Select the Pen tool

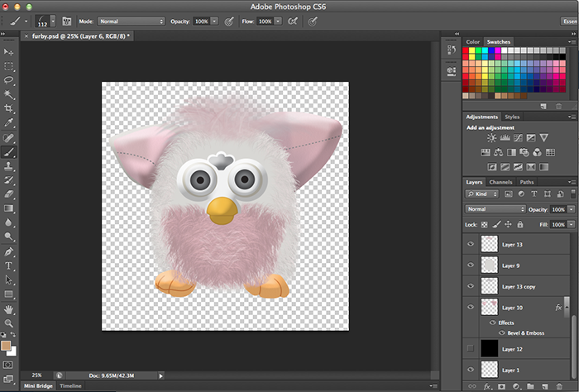[8, 251]
